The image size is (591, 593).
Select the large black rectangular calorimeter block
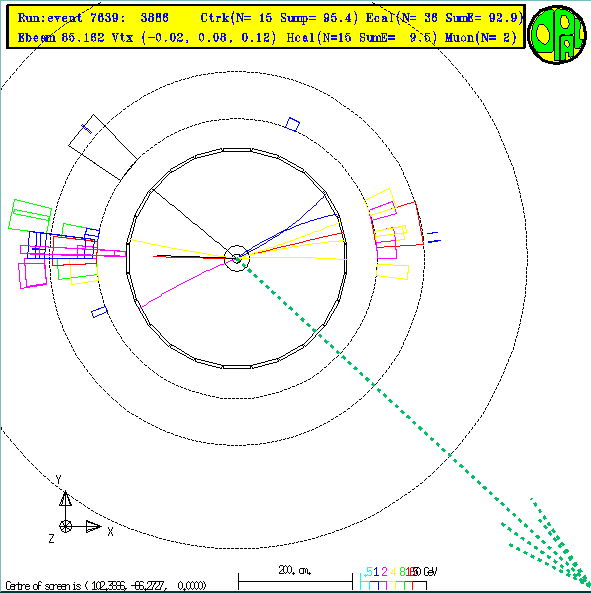click(103, 147)
